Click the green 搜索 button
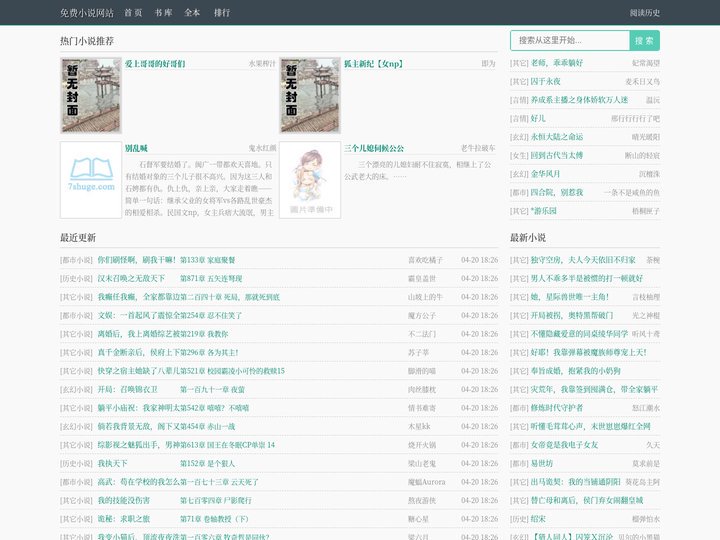This screenshot has height=540, width=720. tap(644, 40)
